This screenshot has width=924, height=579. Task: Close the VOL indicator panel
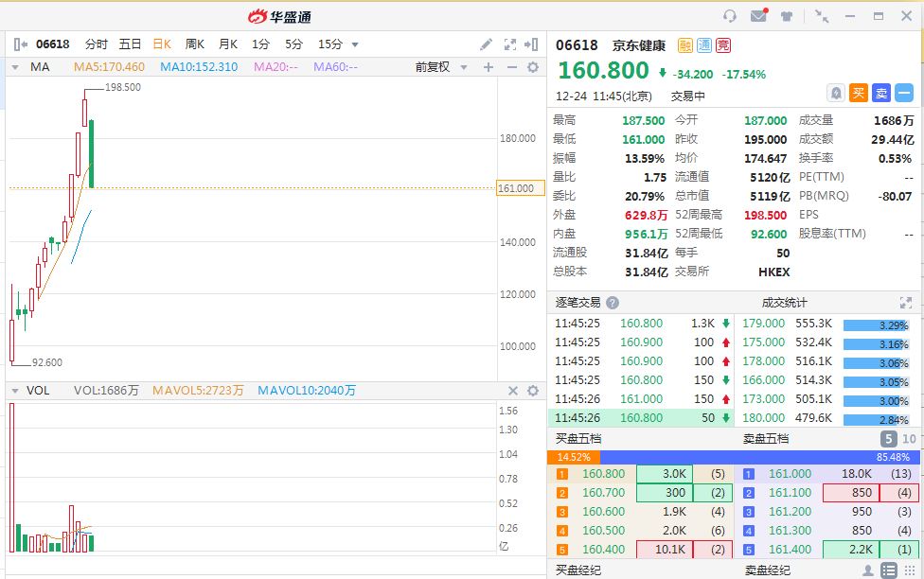click(513, 391)
